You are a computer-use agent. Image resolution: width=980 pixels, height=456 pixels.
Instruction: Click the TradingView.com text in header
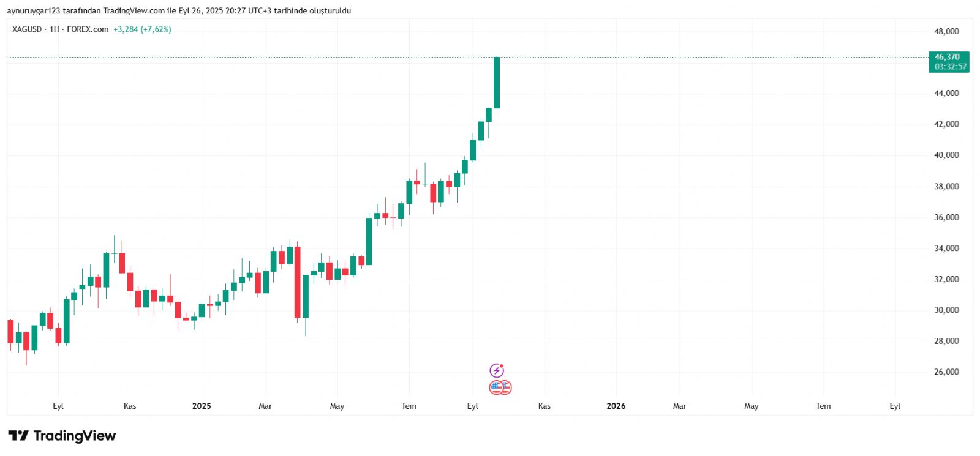pos(134,11)
